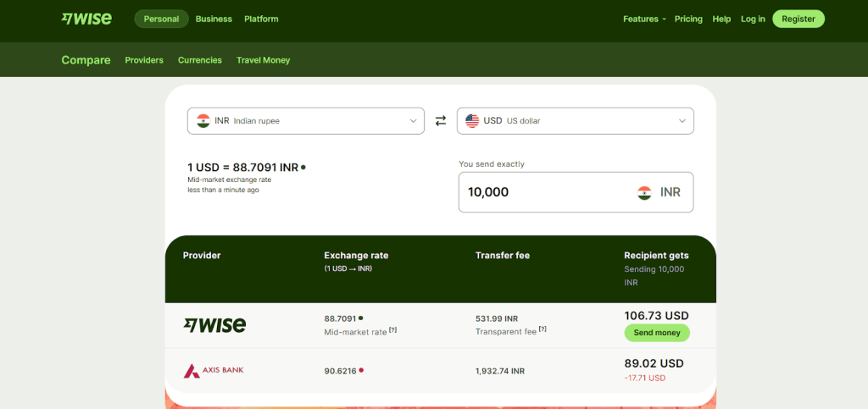This screenshot has width=868, height=409.
Task: Switch to the Business account type
Action: [214, 19]
